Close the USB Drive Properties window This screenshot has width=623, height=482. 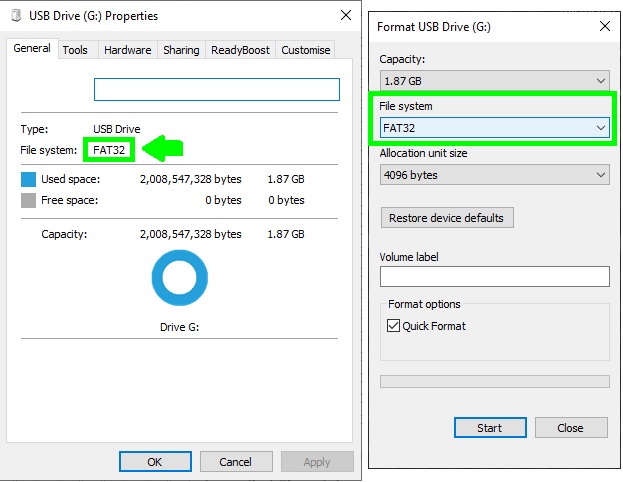coord(345,16)
